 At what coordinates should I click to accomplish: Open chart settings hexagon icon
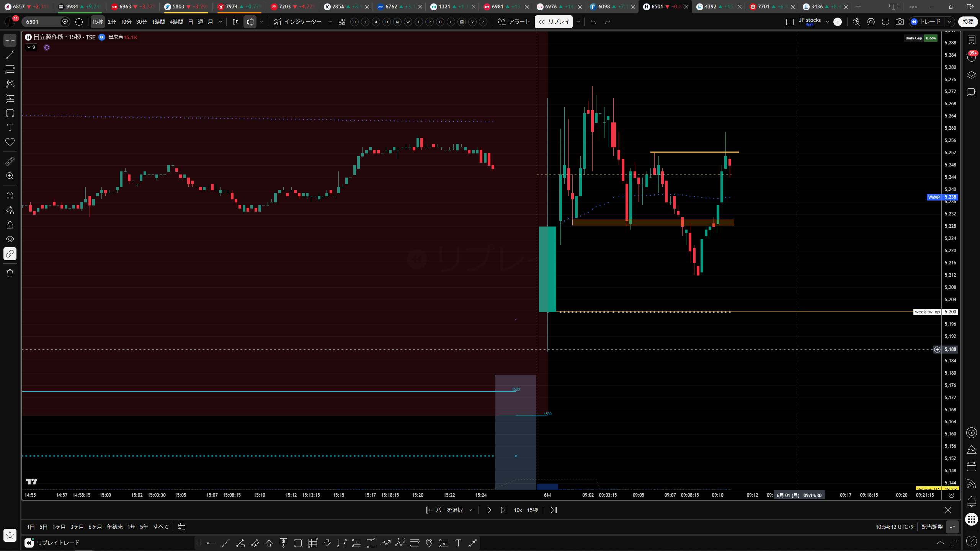click(x=871, y=22)
